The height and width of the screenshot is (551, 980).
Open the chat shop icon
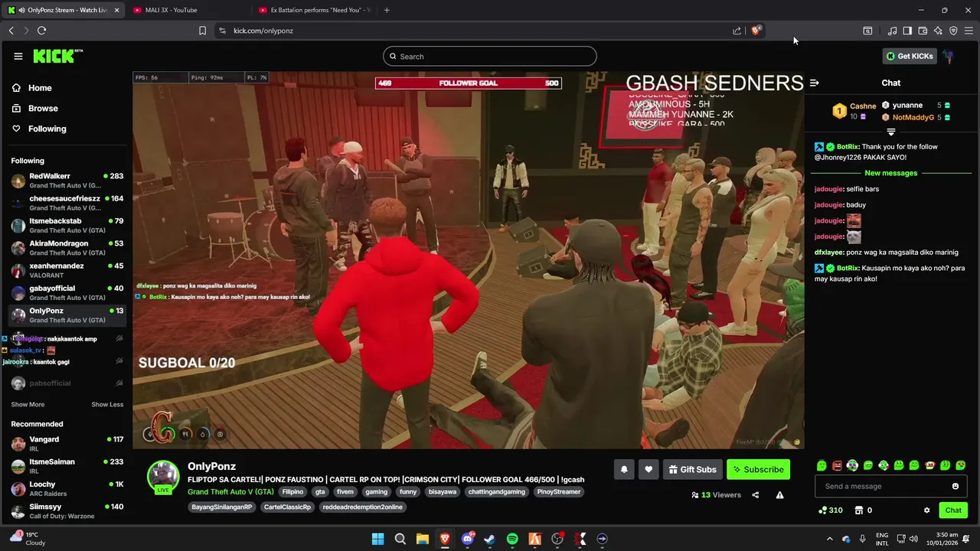click(859, 510)
